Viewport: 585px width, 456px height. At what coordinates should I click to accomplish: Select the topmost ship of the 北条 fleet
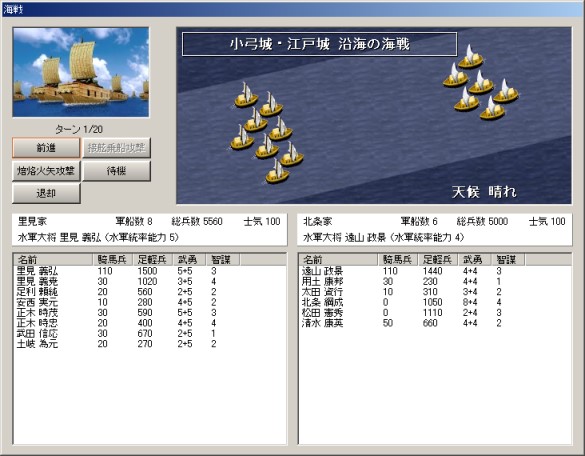click(471, 57)
